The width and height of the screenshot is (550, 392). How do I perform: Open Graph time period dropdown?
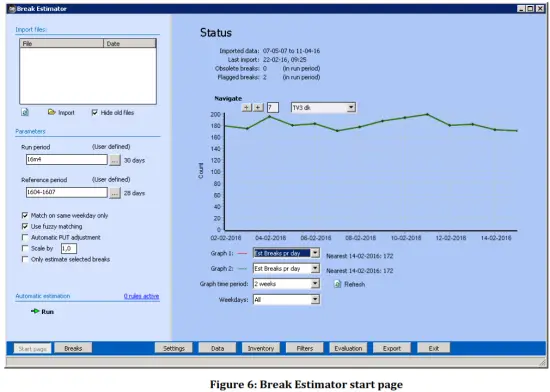(315, 284)
